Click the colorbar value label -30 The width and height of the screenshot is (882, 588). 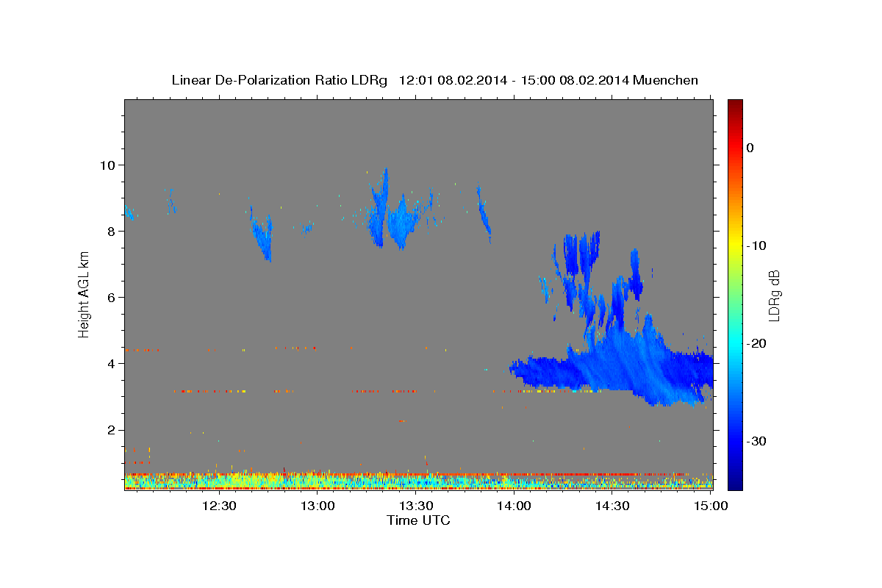pyautogui.click(x=757, y=441)
